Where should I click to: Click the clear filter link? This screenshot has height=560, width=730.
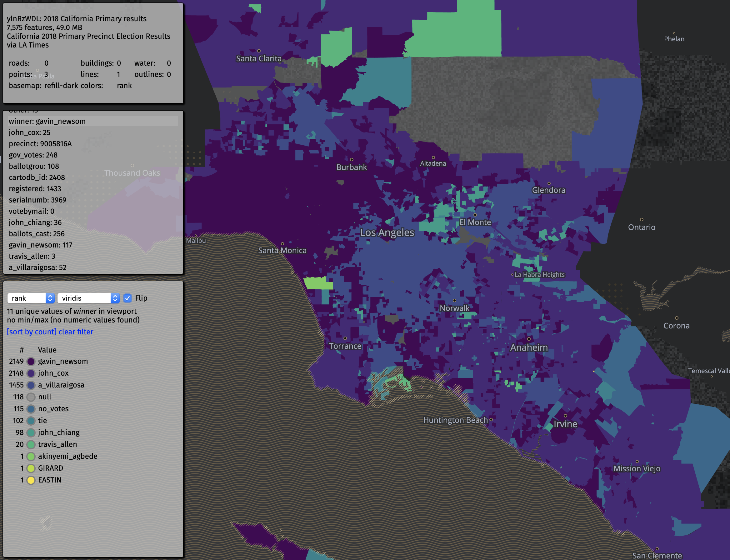coord(76,332)
